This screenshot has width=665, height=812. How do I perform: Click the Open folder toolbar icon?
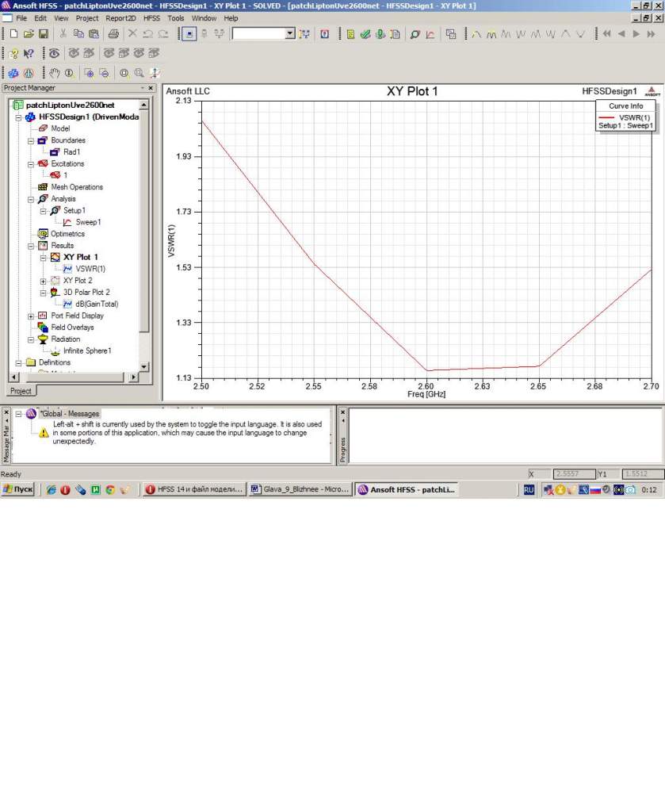pos(29,33)
